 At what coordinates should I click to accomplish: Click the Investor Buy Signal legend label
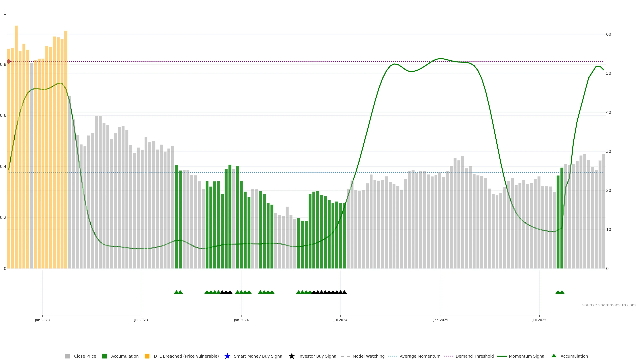point(318,356)
